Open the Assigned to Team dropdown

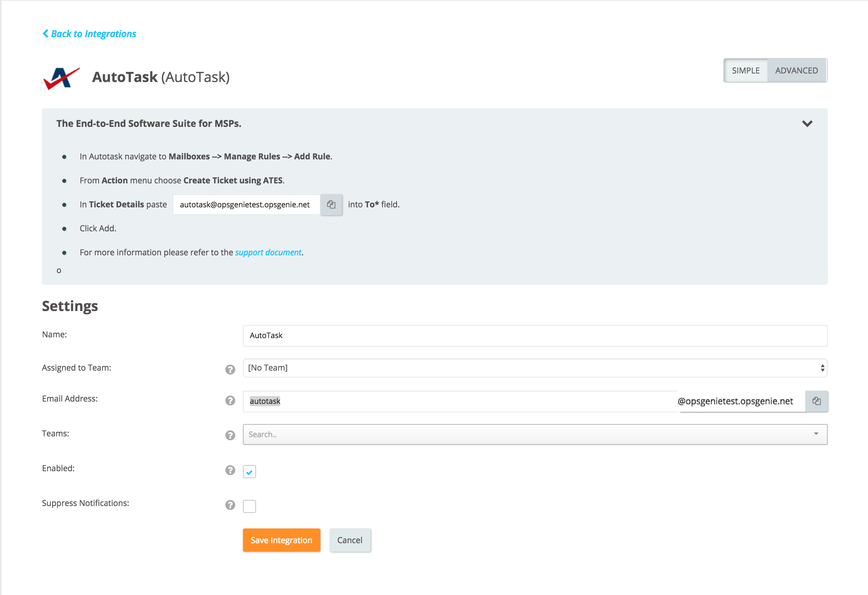[x=535, y=368]
